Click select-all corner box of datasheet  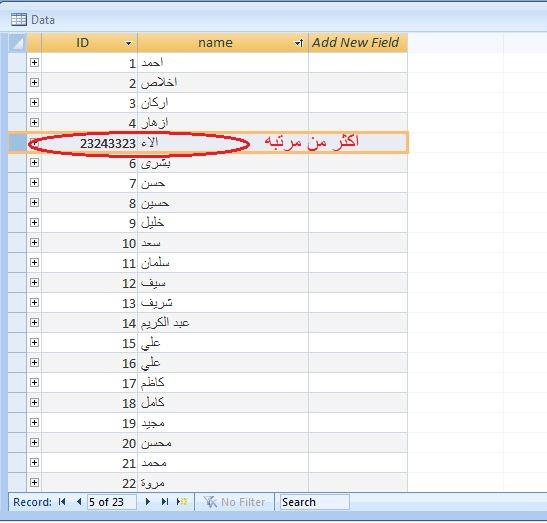coord(17,43)
